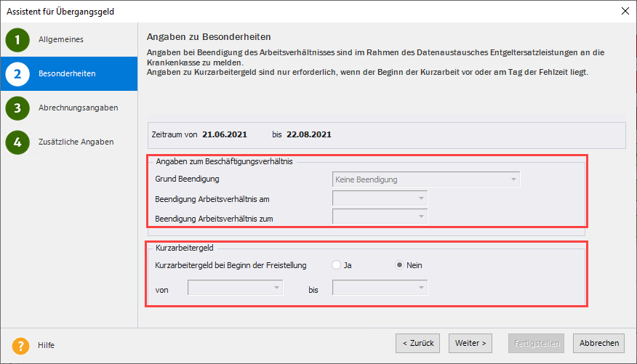Expand Beendigung Arbeitsverhältnis am date picker
The height and width of the screenshot is (364, 637).
pos(420,198)
